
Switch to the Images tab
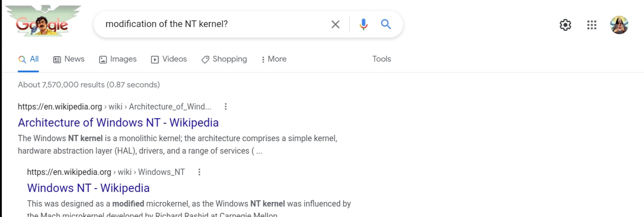(118, 59)
